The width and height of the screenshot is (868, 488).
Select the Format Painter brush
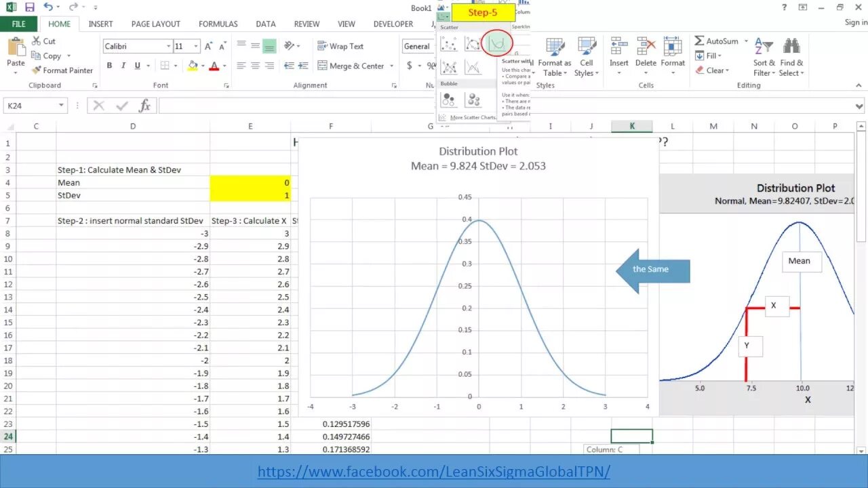[62, 70]
